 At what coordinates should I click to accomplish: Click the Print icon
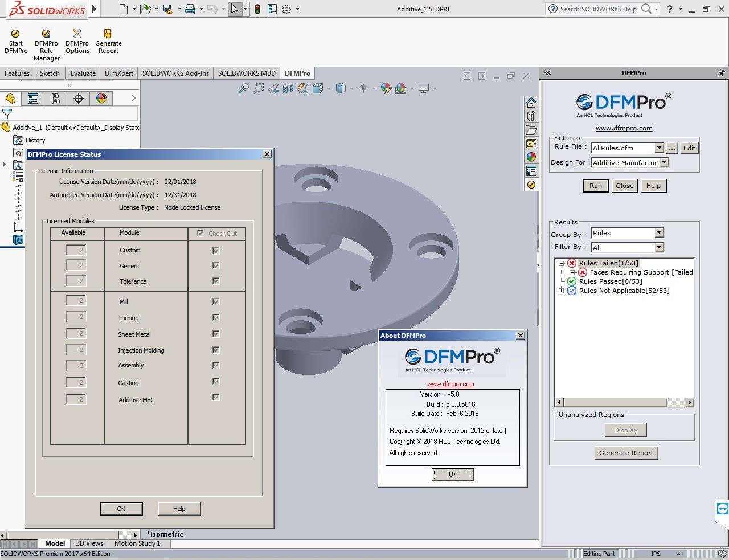pyautogui.click(x=190, y=9)
